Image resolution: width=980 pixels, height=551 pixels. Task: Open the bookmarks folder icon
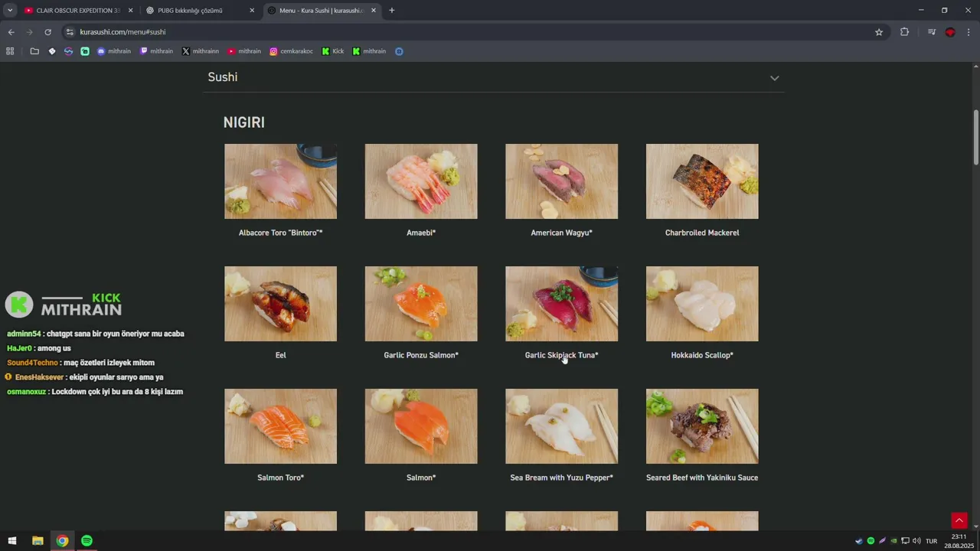coord(34,51)
